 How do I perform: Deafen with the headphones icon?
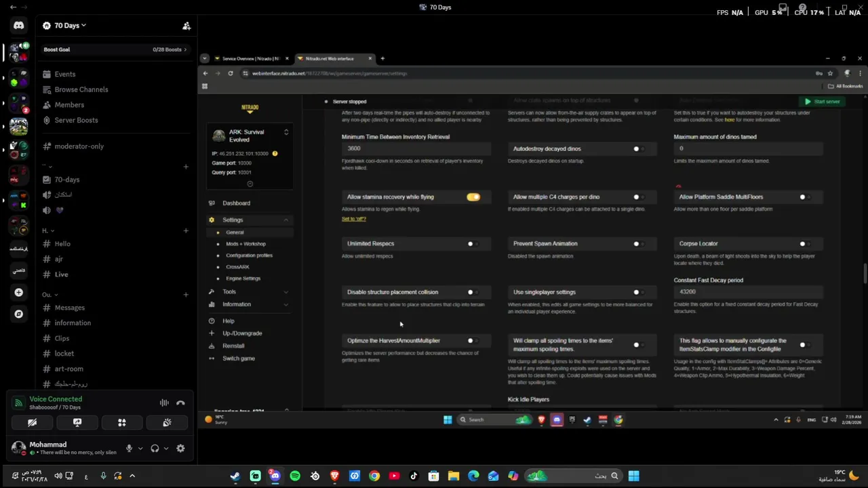(155, 448)
